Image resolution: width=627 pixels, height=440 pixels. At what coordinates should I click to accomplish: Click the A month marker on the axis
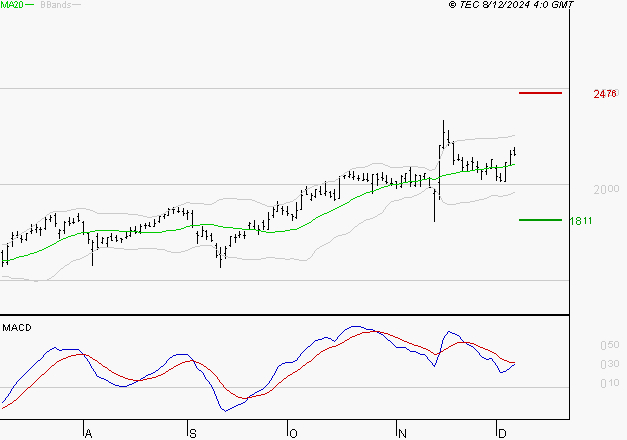click(x=88, y=434)
